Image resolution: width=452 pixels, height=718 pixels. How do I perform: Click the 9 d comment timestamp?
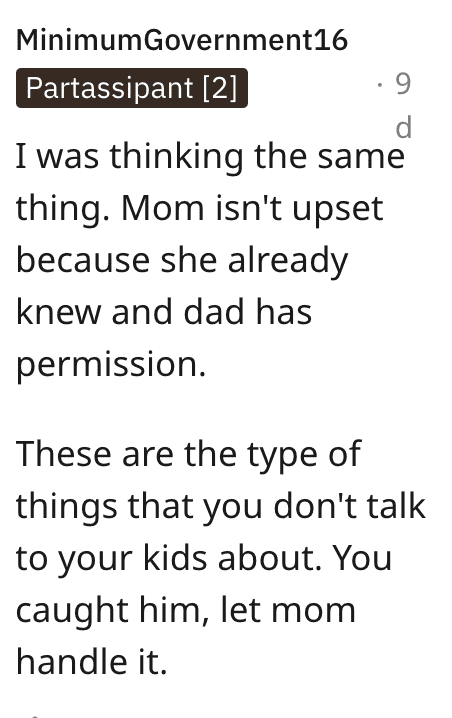(x=403, y=106)
